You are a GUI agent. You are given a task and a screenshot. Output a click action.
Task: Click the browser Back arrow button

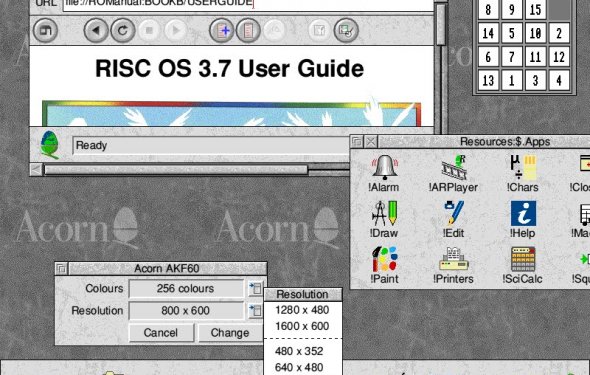pyautogui.click(x=96, y=30)
